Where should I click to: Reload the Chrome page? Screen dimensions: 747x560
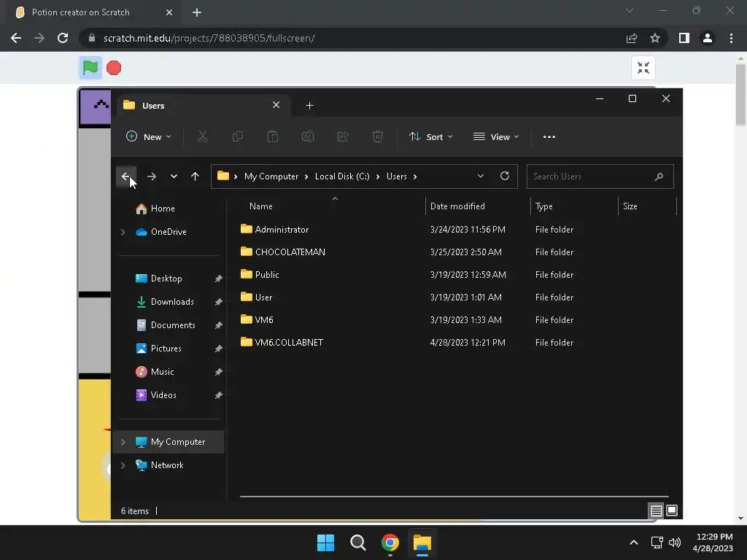pos(63,38)
